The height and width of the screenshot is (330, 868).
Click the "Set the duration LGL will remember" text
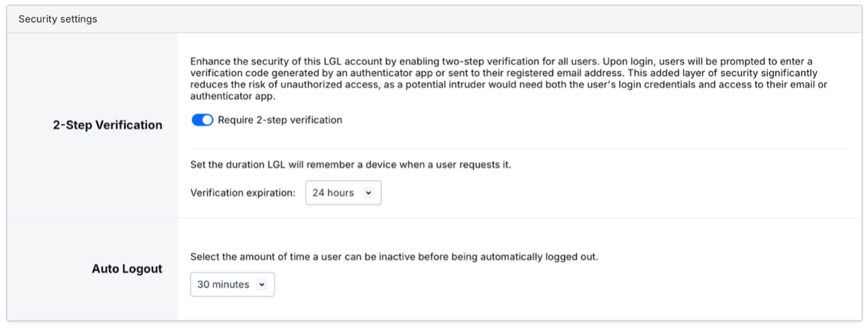pyautogui.click(x=350, y=165)
